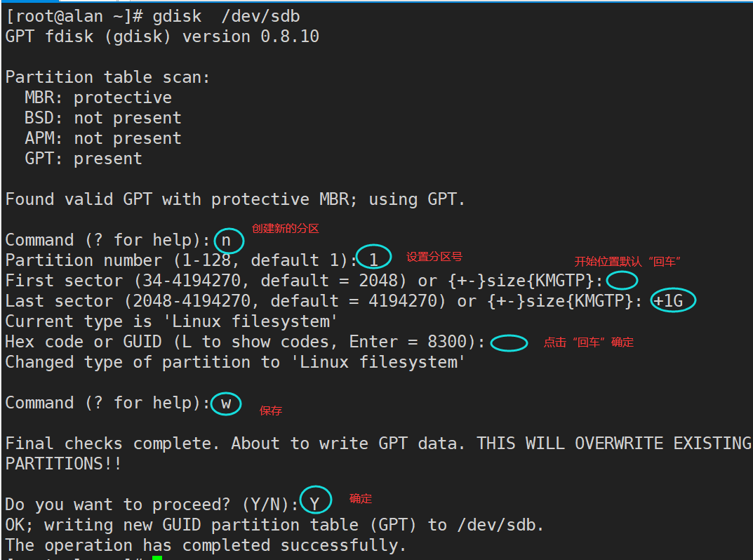753x560 pixels.
Task: Click 'The operation has completed successfully' message
Action: (x=206, y=545)
